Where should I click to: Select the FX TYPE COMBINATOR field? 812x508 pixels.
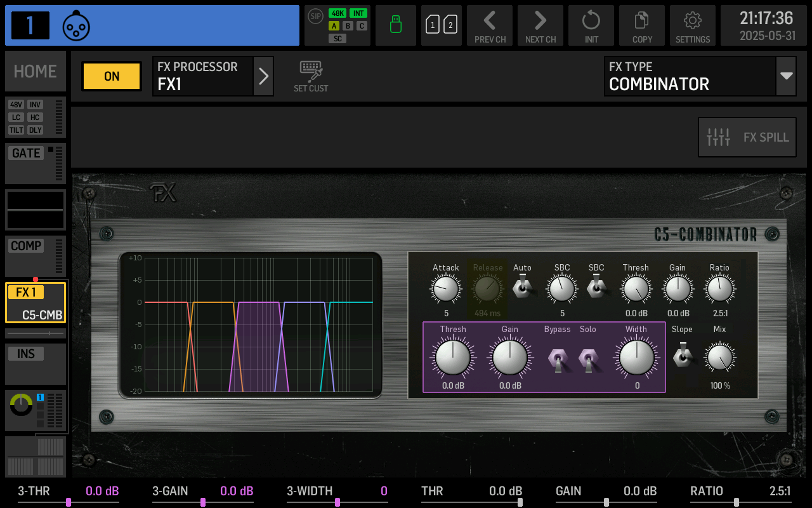tap(690, 76)
